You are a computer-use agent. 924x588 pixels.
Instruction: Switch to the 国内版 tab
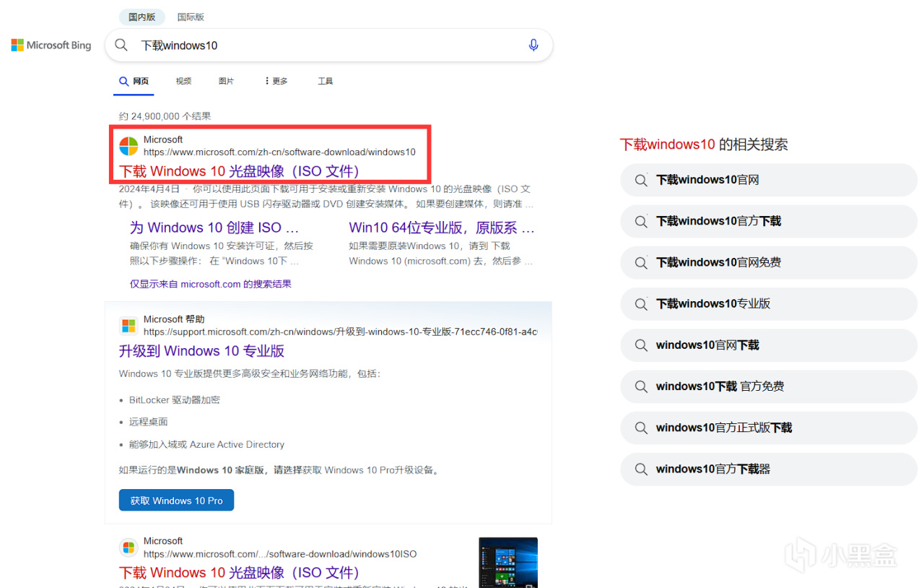click(141, 17)
